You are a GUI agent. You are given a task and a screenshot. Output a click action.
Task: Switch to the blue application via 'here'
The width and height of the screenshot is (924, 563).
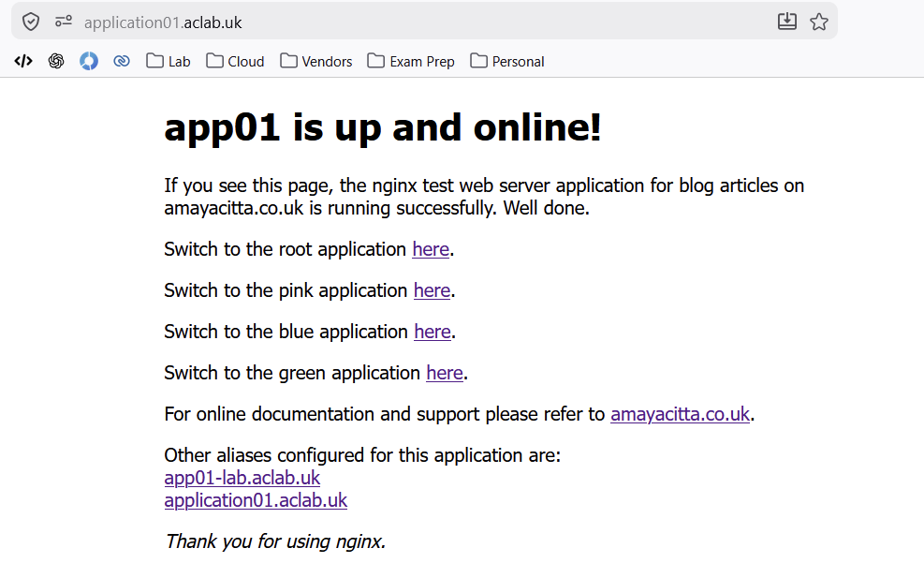[432, 332]
